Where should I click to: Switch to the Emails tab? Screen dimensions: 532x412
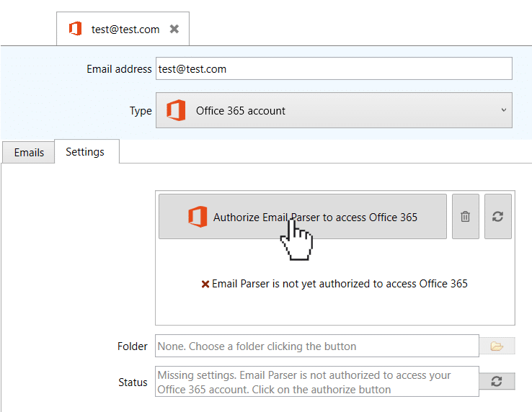click(29, 153)
